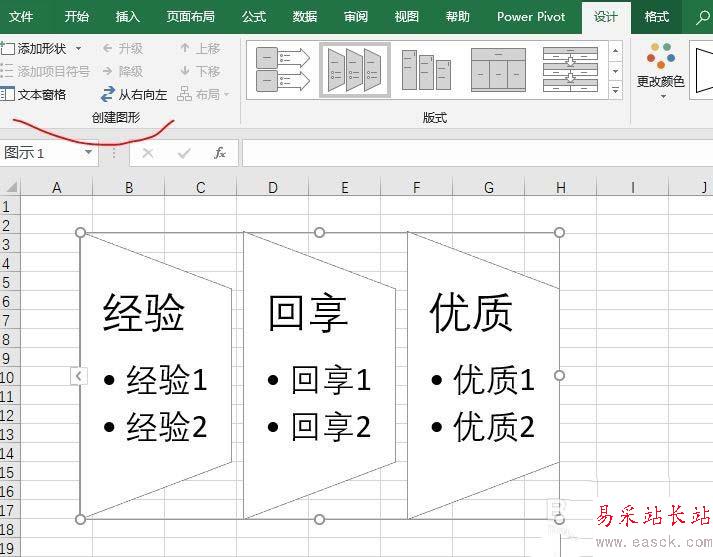Click bullet text 回享1

tap(331, 379)
